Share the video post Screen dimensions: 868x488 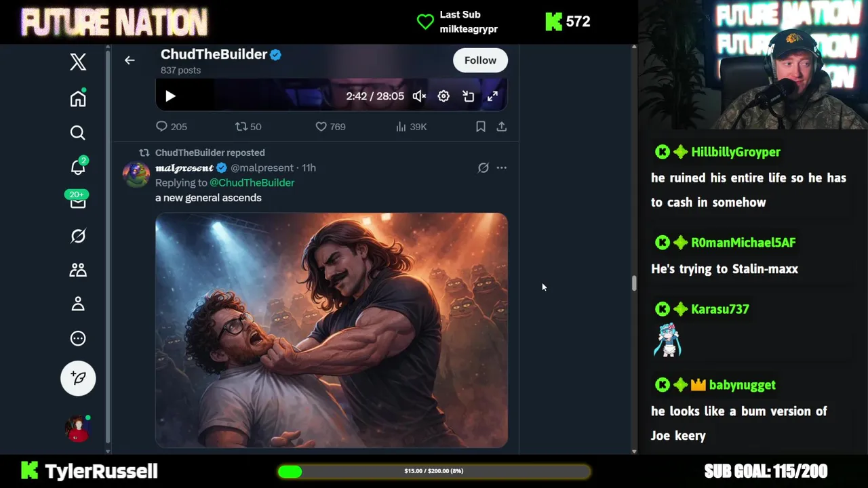tap(502, 127)
